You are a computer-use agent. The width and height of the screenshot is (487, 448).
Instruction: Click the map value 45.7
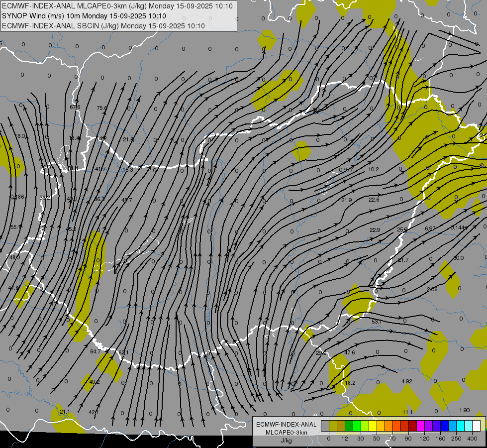126,200
